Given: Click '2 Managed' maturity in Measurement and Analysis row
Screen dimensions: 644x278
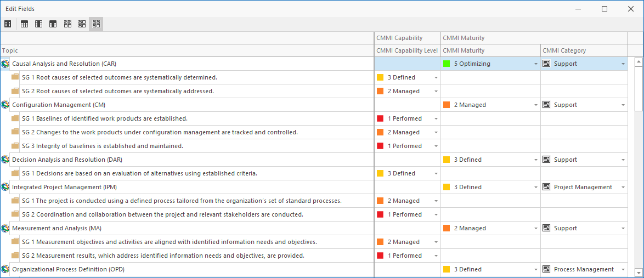Looking at the screenshot, I should click(470, 228).
